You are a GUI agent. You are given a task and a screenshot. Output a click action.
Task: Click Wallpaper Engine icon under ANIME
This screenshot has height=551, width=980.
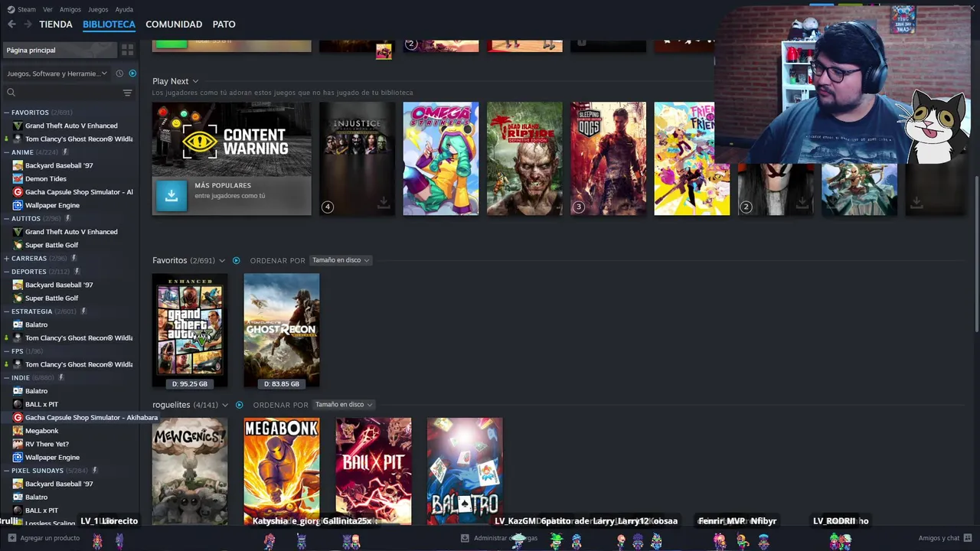[18, 205]
